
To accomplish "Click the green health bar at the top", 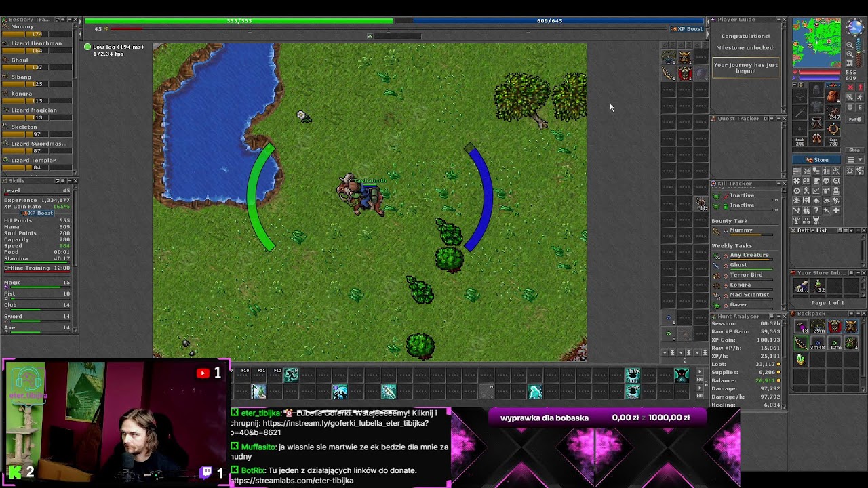I will [239, 21].
